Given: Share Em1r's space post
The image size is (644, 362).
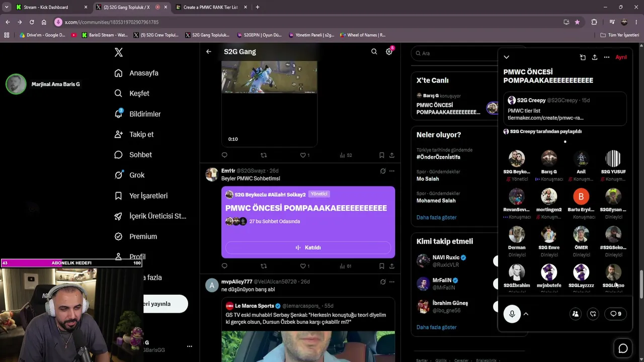Looking at the screenshot, I should tap(392, 266).
